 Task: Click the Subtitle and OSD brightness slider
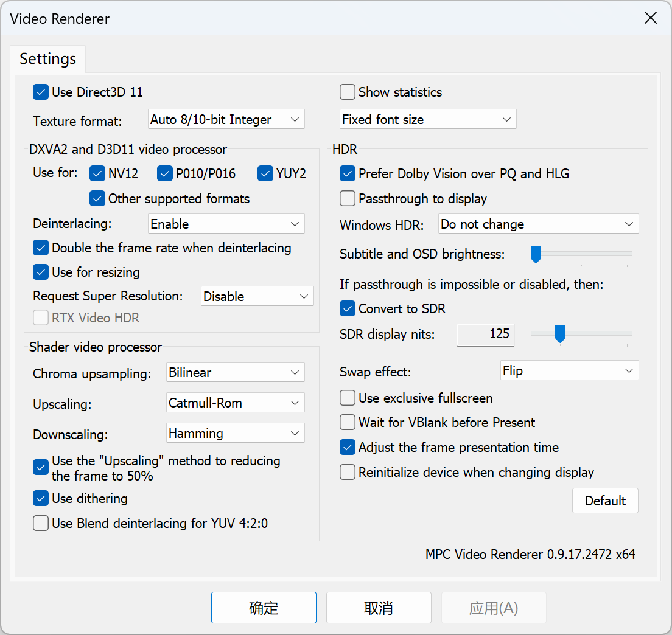581,254
